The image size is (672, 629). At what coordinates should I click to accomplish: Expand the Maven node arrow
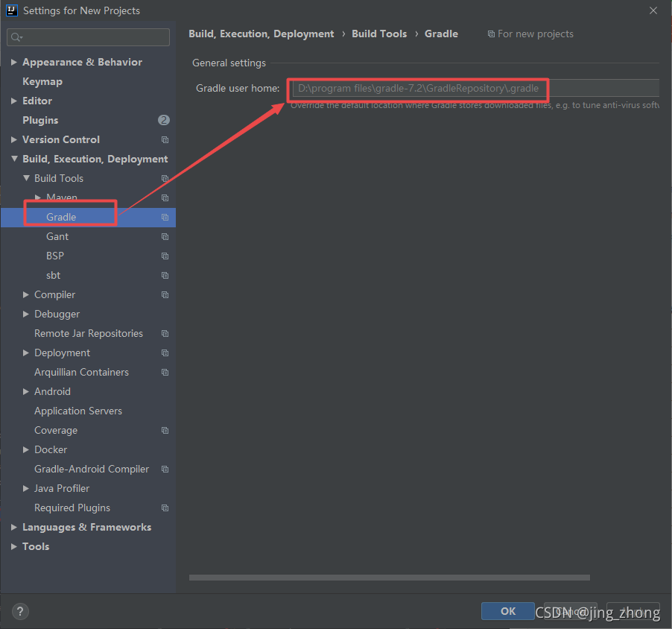pos(38,197)
